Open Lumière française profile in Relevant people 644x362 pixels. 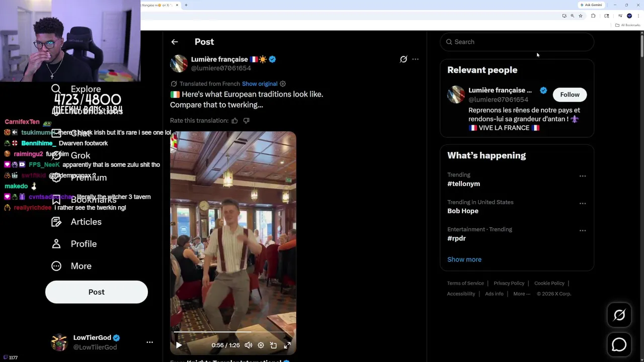click(x=500, y=90)
